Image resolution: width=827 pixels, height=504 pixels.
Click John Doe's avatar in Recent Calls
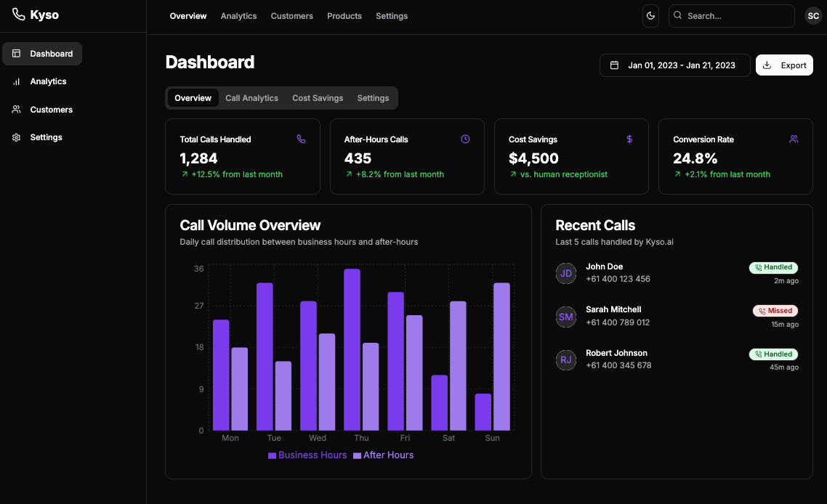coord(566,273)
